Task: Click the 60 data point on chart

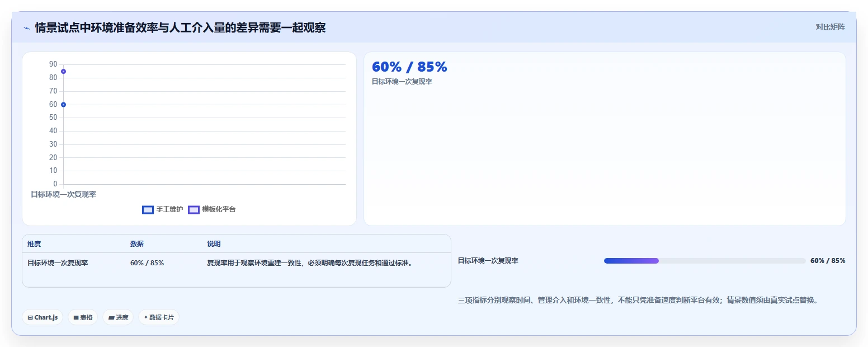Action: (x=64, y=105)
